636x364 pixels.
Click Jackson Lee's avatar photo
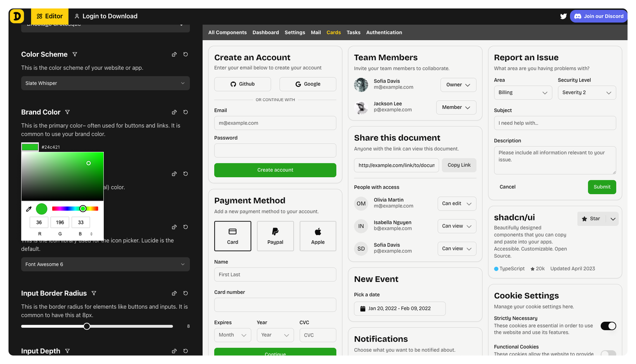click(x=361, y=107)
